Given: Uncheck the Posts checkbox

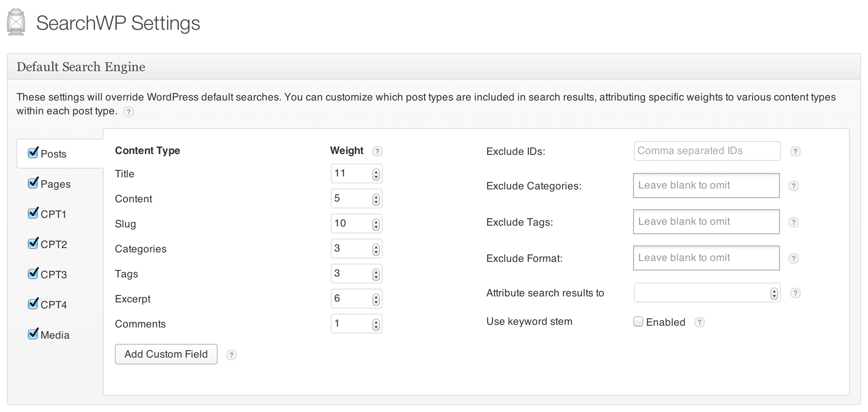Looking at the screenshot, I should click(x=33, y=153).
